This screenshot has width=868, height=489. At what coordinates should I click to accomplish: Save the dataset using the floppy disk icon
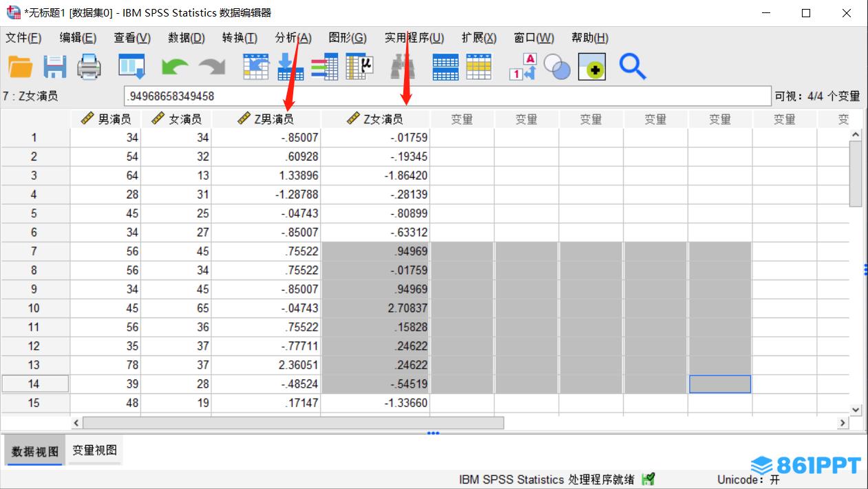54,67
